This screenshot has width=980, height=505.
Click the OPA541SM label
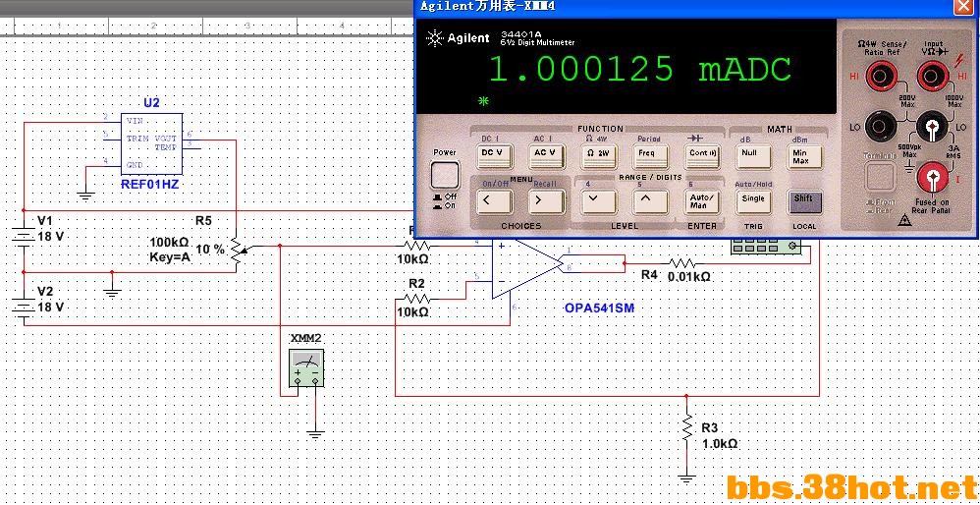599,309
